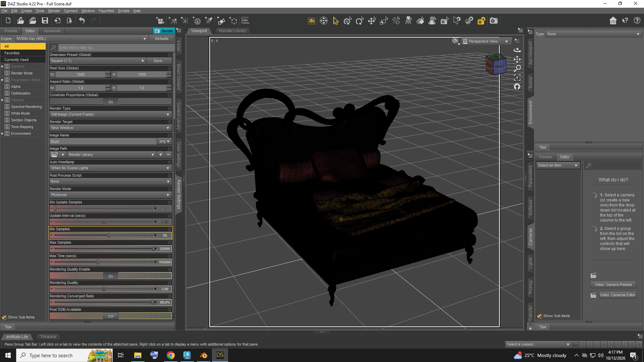Switch to the Advanced tab
Screen dimensions: 644x362
click(52, 31)
